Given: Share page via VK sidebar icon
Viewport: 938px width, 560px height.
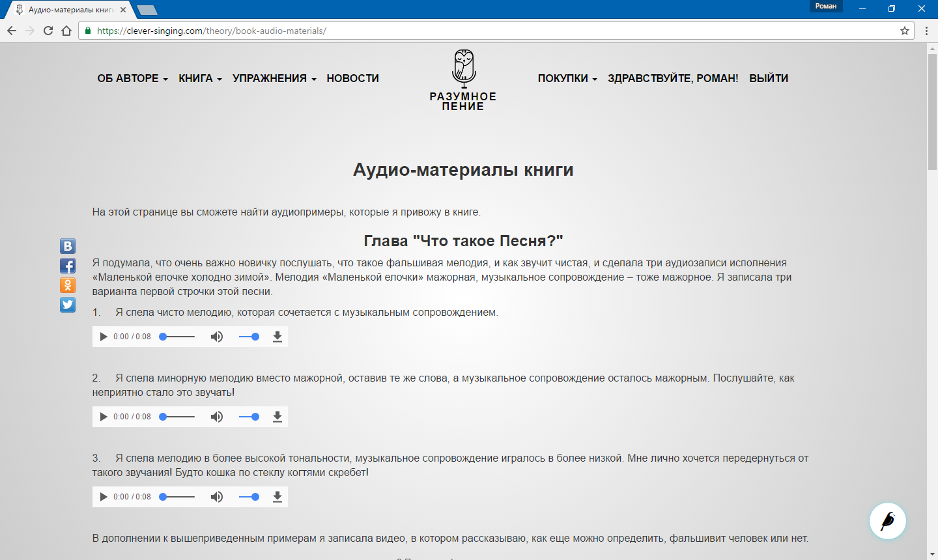Looking at the screenshot, I should (x=68, y=246).
